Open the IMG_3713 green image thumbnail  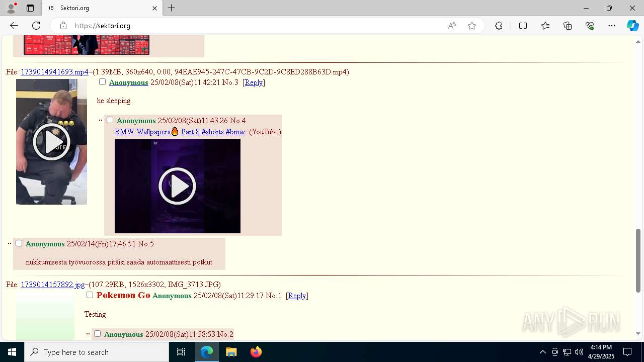point(45,317)
